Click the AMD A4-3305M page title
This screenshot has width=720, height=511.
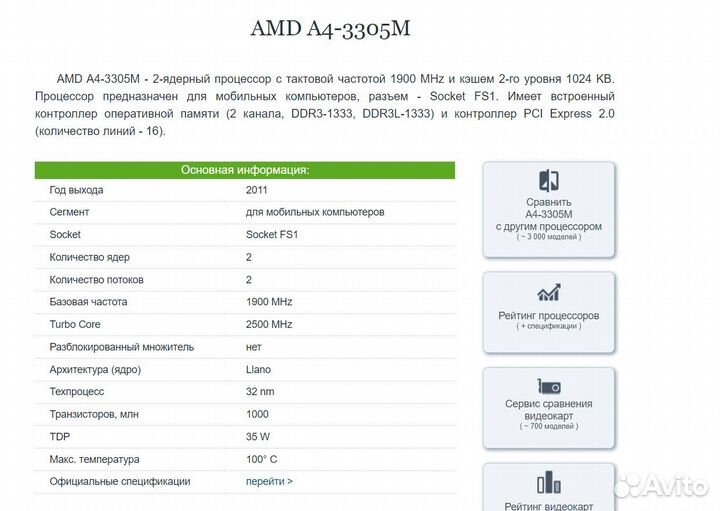[x=330, y=28]
